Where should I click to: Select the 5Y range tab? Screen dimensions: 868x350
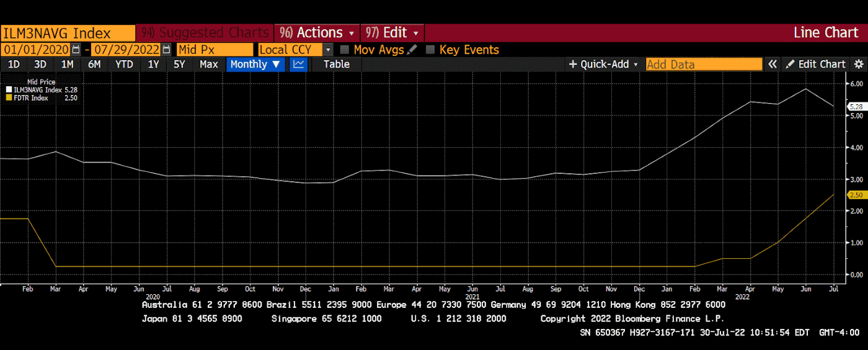[179, 64]
